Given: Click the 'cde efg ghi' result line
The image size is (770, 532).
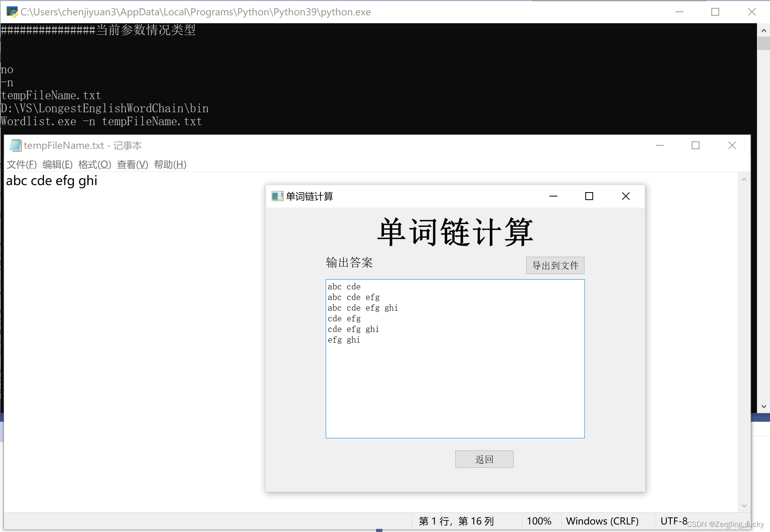Looking at the screenshot, I should tap(354, 329).
